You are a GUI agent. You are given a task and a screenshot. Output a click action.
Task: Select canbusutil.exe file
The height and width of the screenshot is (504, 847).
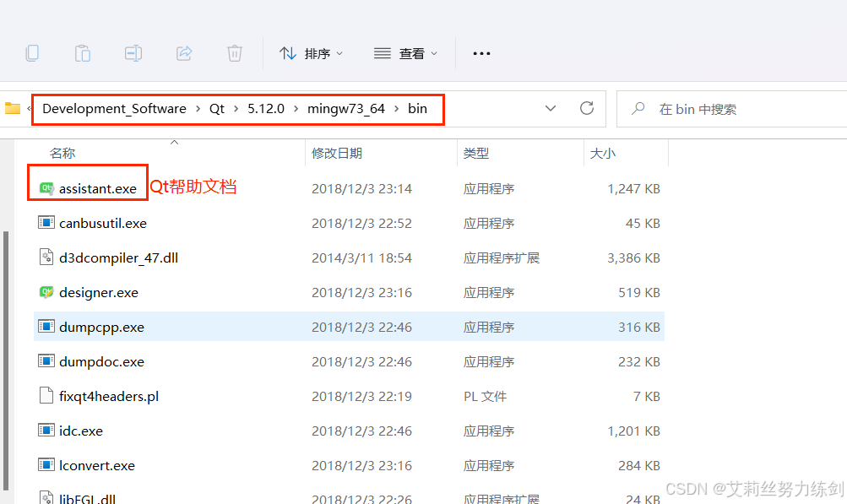103,223
